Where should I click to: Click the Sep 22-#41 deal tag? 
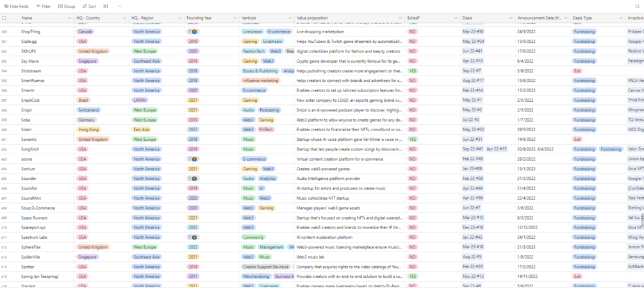[473, 149]
